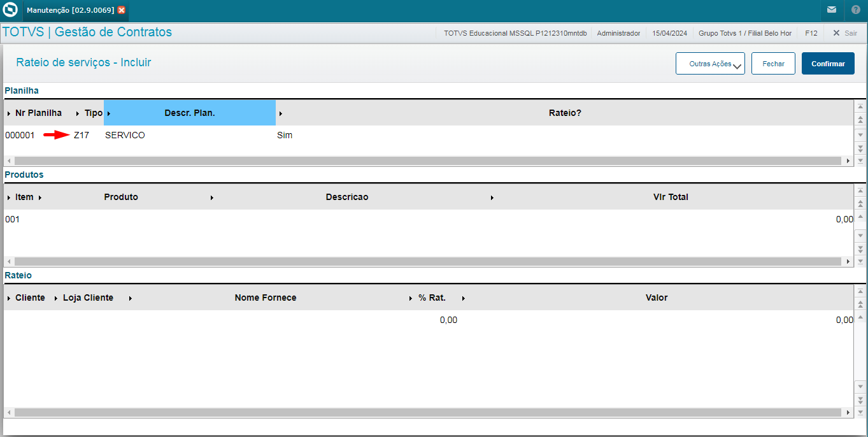Screen dimensions: 868x437
Task: Select the 0,00 Vlr Total cell
Action: point(844,219)
